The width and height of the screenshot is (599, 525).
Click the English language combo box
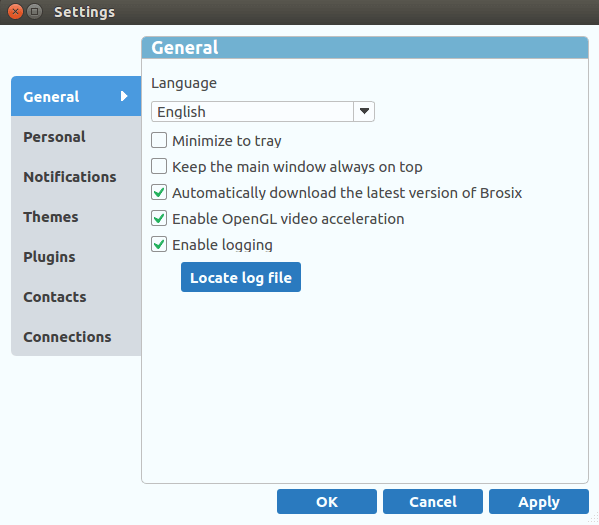point(262,111)
